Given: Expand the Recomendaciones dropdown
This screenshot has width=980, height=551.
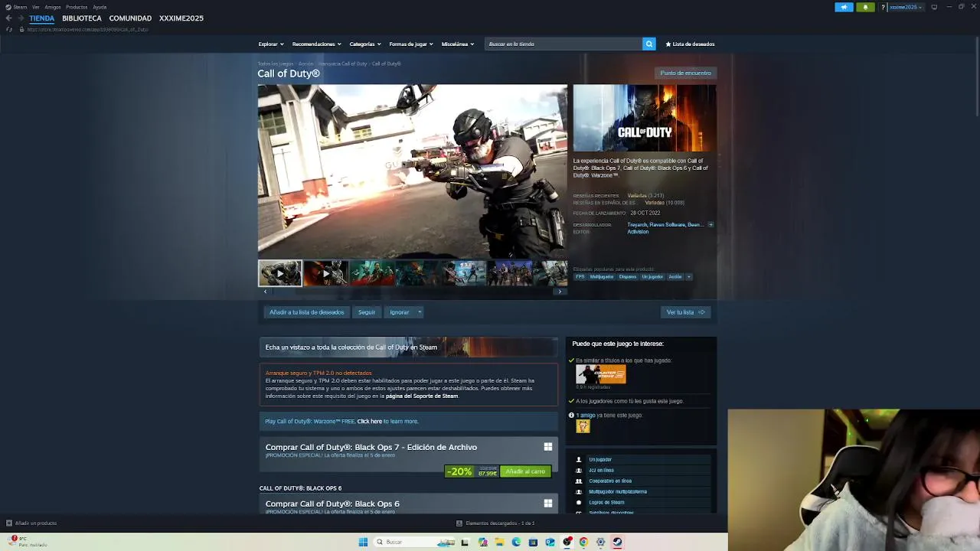Looking at the screenshot, I should pyautogui.click(x=316, y=44).
